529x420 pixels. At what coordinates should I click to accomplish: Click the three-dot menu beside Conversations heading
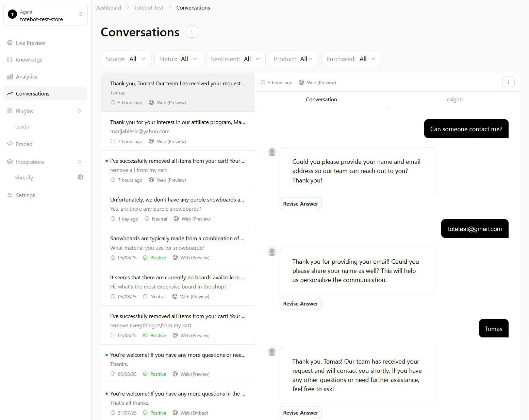click(x=192, y=31)
